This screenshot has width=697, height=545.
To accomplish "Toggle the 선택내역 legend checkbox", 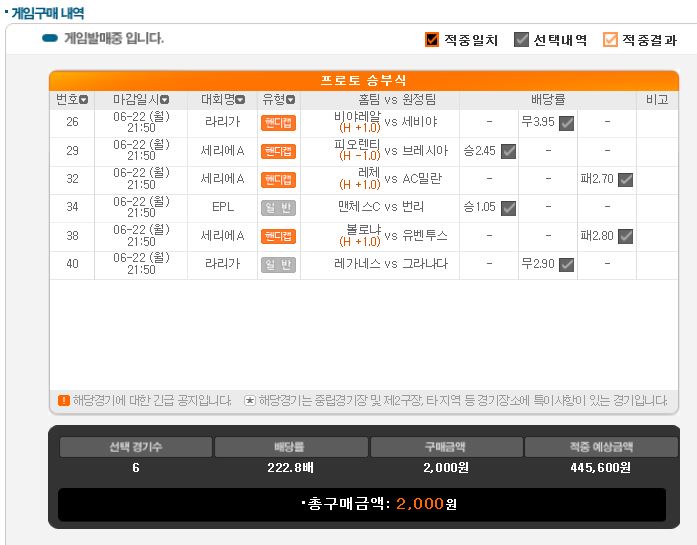I will pyautogui.click(x=521, y=40).
